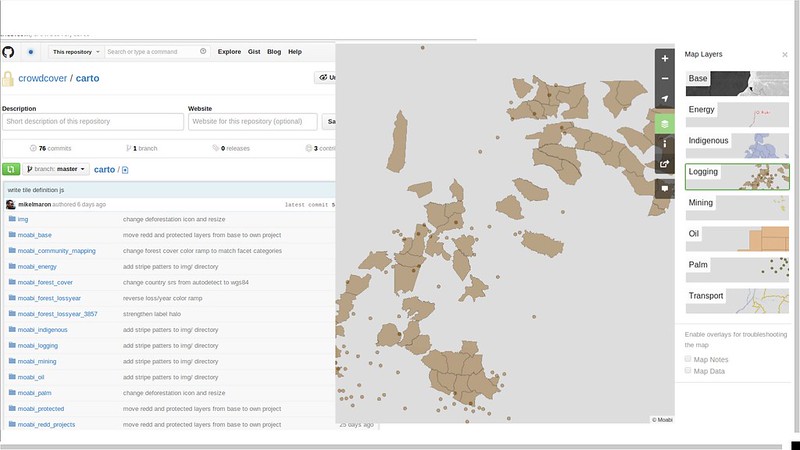Open the moabi_community_mapping folder
The image size is (800, 450).
tap(56, 251)
